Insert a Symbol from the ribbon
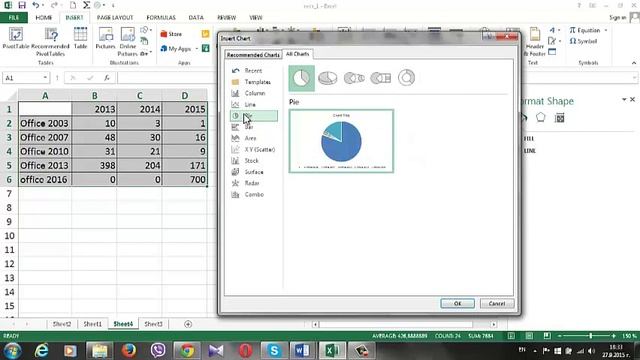The image size is (640, 360). (583, 41)
